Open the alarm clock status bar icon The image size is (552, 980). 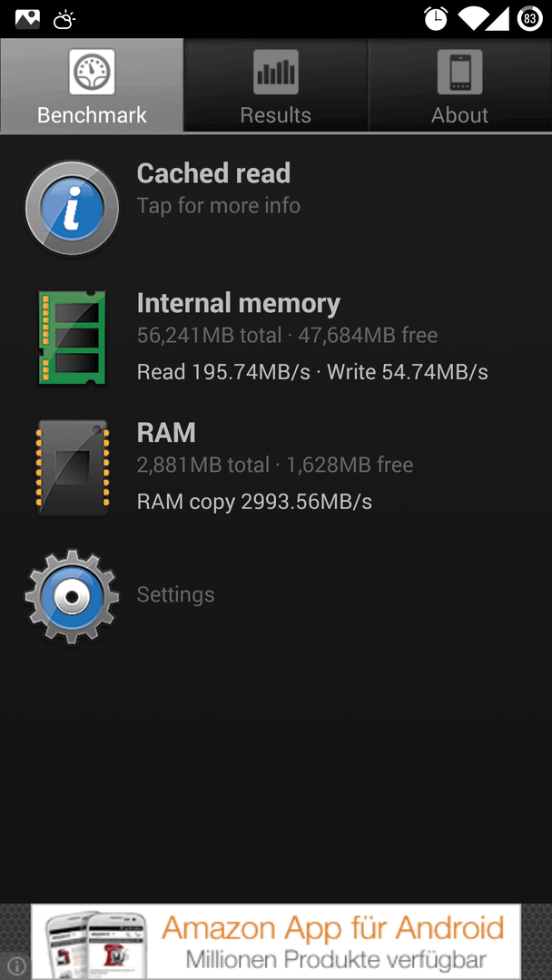[x=437, y=19]
